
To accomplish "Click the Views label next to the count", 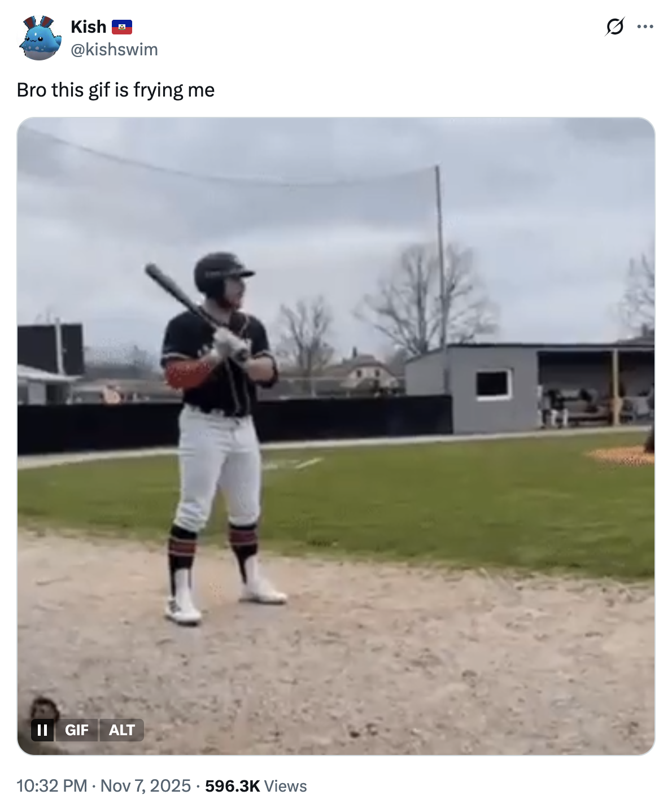I will 286,786.
